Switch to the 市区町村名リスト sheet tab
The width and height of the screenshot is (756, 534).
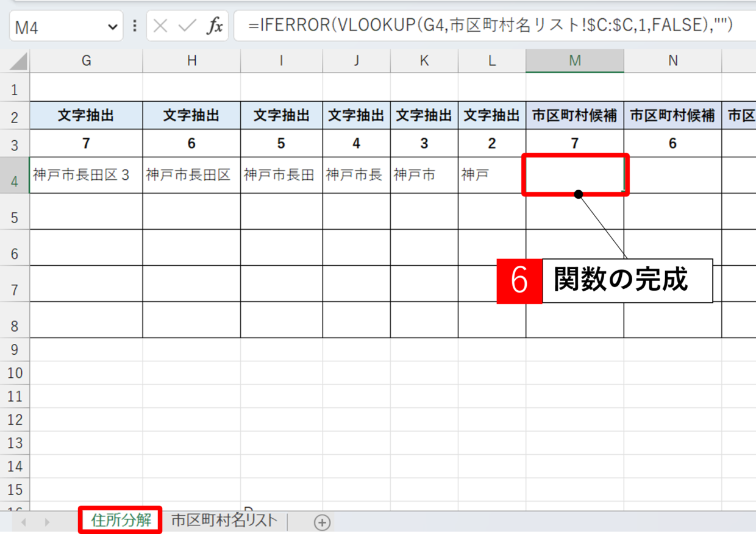tap(224, 520)
